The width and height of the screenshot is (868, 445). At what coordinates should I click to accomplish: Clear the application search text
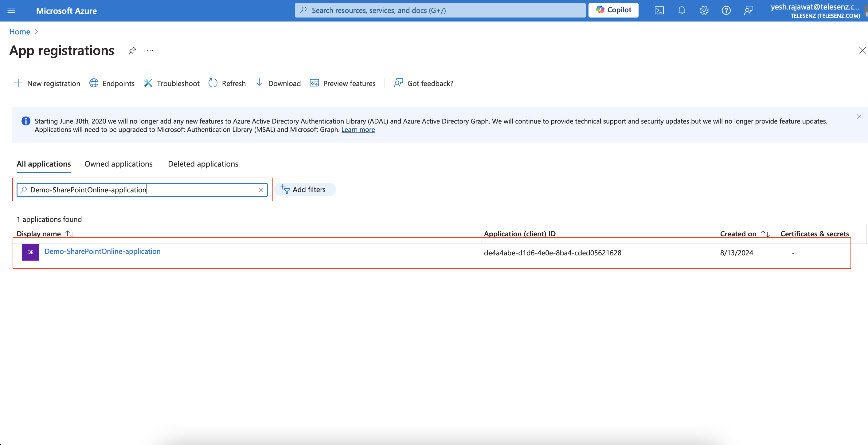click(261, 190)
